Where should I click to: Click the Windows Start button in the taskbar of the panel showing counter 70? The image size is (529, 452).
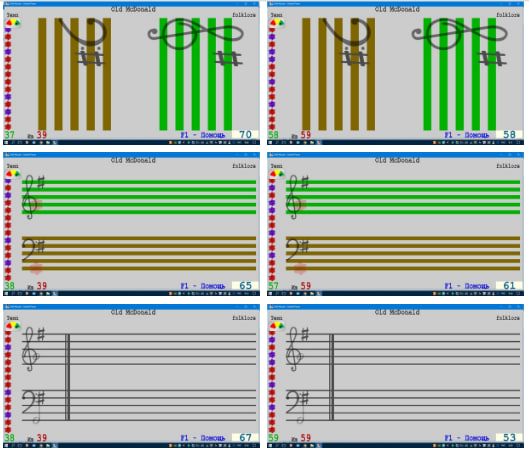click(6, 143)
